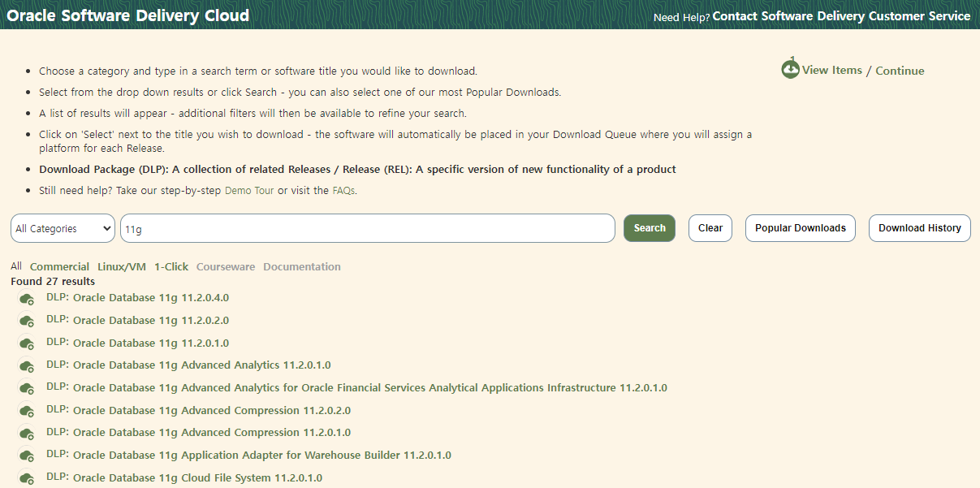This screenshot has width=980, height=488.
Task: Click cloud icon beside Advanced Analytics for Financial Services
Action: (27, 389)
